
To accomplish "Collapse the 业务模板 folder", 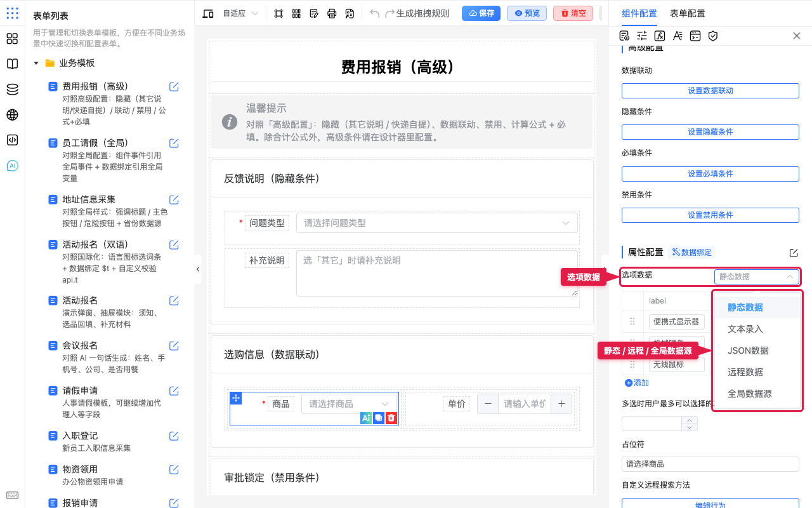I will [36, 63].
